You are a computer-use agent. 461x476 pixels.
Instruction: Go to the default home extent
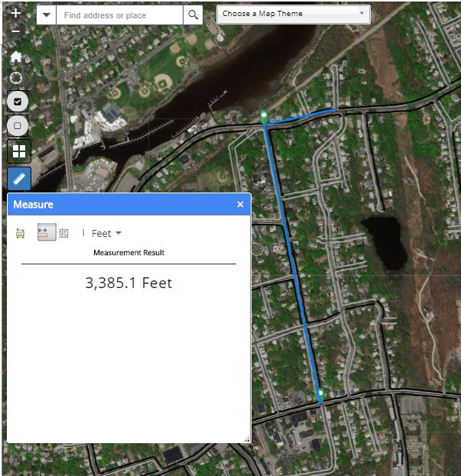[16, 56]
